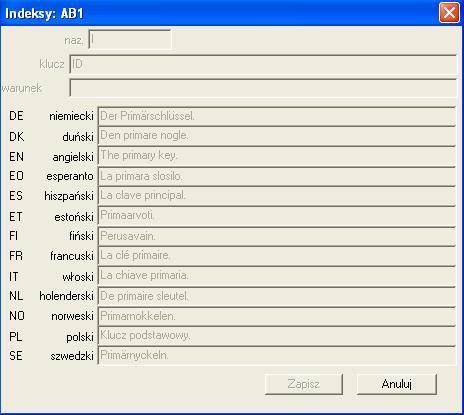Click the klucz field containing ID
Screen dimensions: 464x415
pos(263,64)
